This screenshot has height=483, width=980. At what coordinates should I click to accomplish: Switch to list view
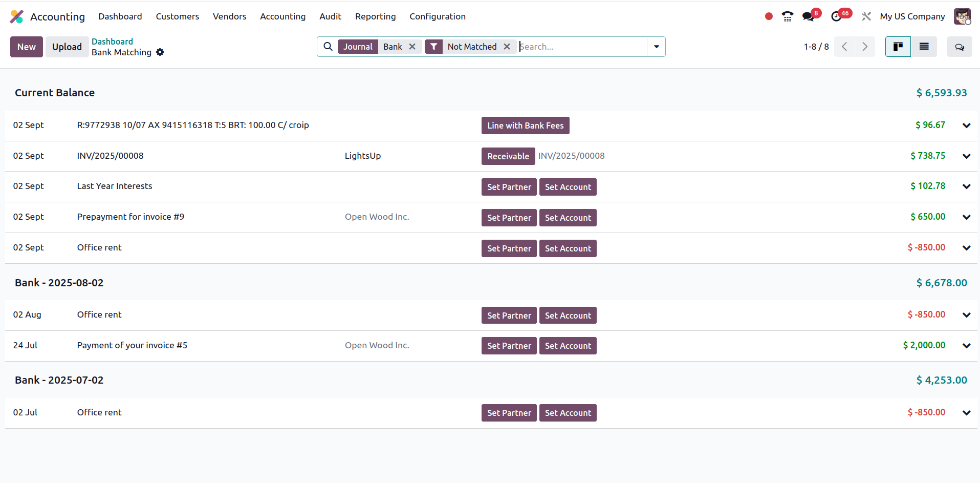[x=924, y=47]
